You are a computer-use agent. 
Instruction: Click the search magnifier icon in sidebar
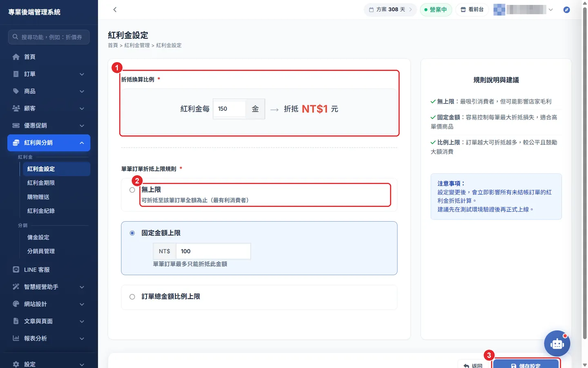pyautogui.click(x=16, y=37)
